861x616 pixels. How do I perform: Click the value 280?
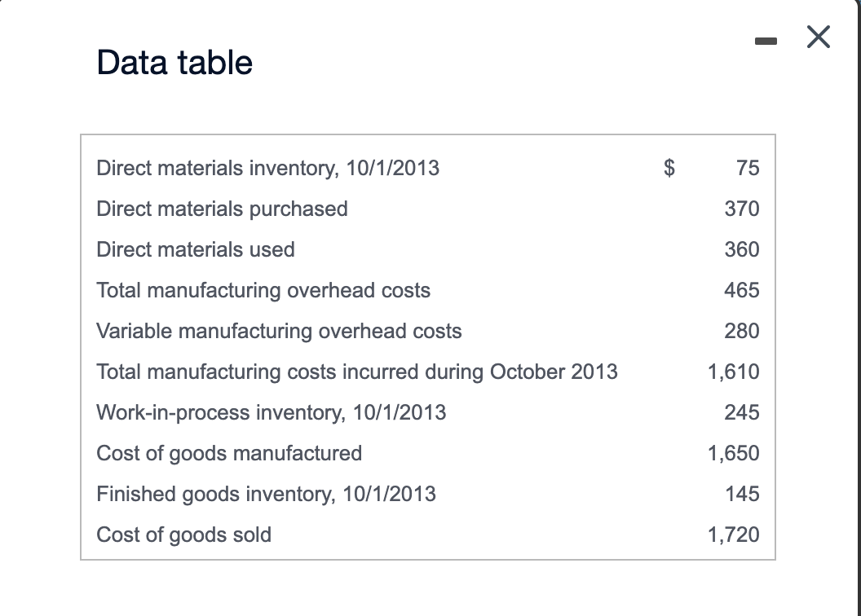tap(745, 331)
